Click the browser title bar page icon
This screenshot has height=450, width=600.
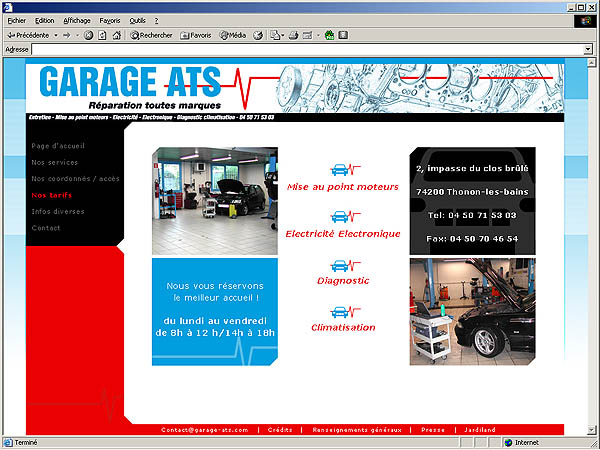pyautogui.click(x=8, y=7)
